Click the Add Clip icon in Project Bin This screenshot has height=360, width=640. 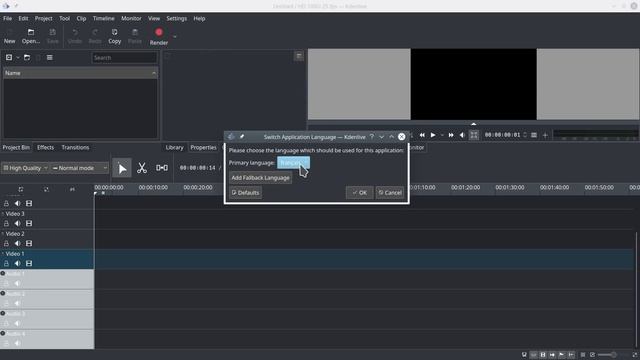pyautogui.click(x=9, y=58)
